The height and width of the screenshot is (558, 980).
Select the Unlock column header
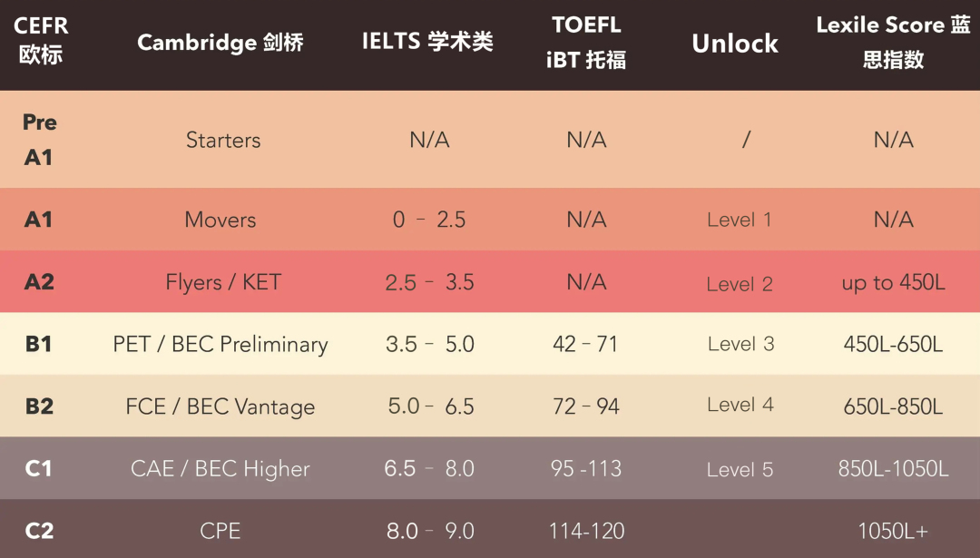735,44
